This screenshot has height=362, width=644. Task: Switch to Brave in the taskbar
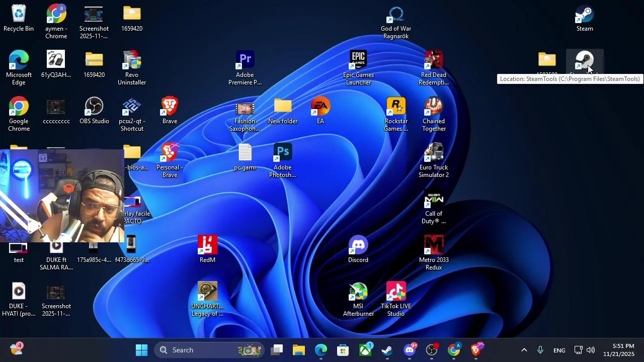476,350
